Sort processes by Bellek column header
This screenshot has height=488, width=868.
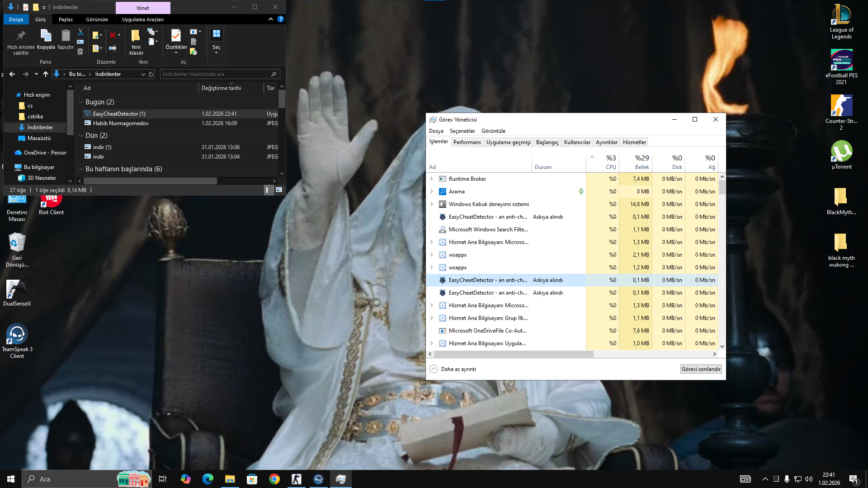[636, 162]
